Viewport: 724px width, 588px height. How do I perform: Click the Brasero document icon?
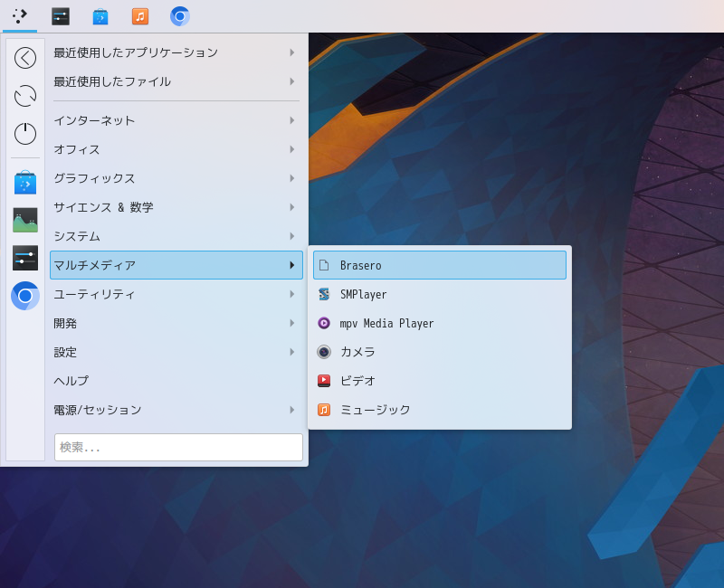coord(324,265)
